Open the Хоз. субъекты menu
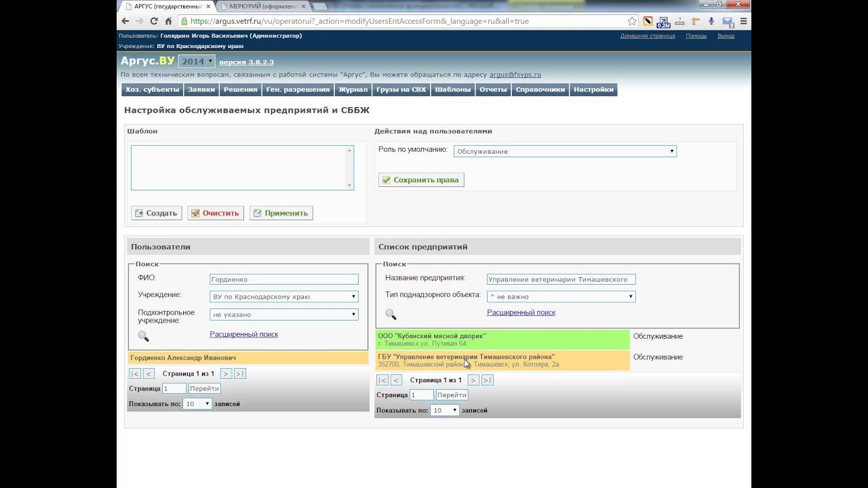868x488 pixels. 153,89
